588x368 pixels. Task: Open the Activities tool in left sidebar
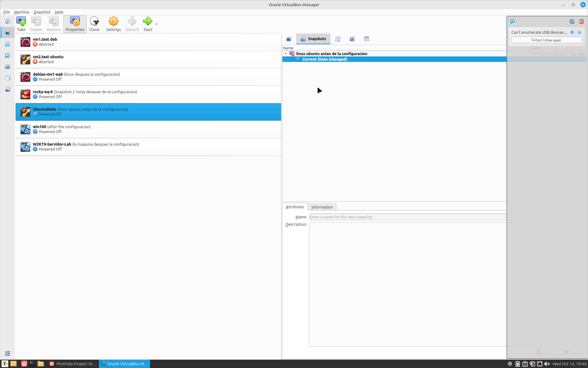coord(8,89)
